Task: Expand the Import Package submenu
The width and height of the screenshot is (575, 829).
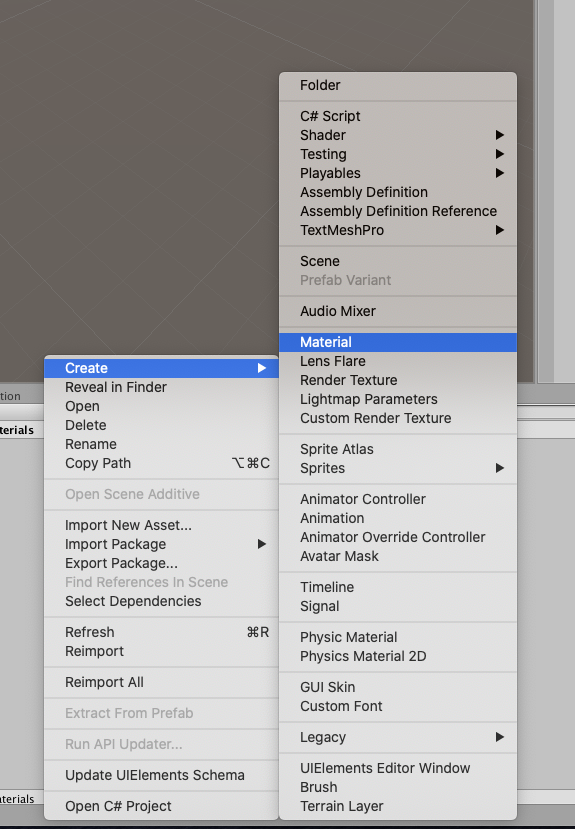Action: [x=161, y=544]
